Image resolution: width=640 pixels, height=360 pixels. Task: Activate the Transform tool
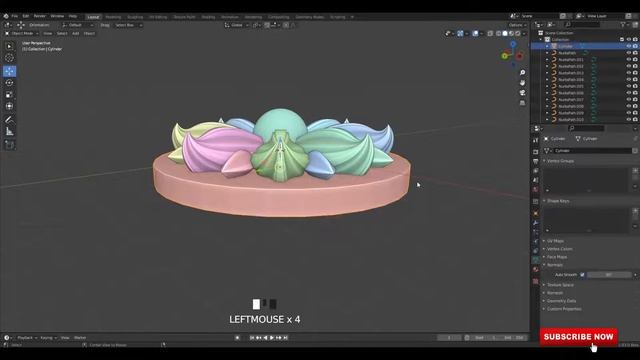pos(9,106)
